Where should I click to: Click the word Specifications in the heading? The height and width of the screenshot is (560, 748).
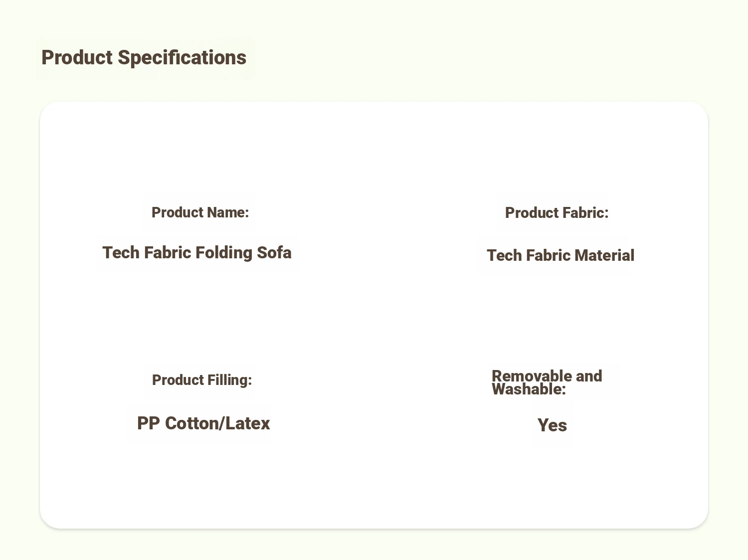coord(182,58)
